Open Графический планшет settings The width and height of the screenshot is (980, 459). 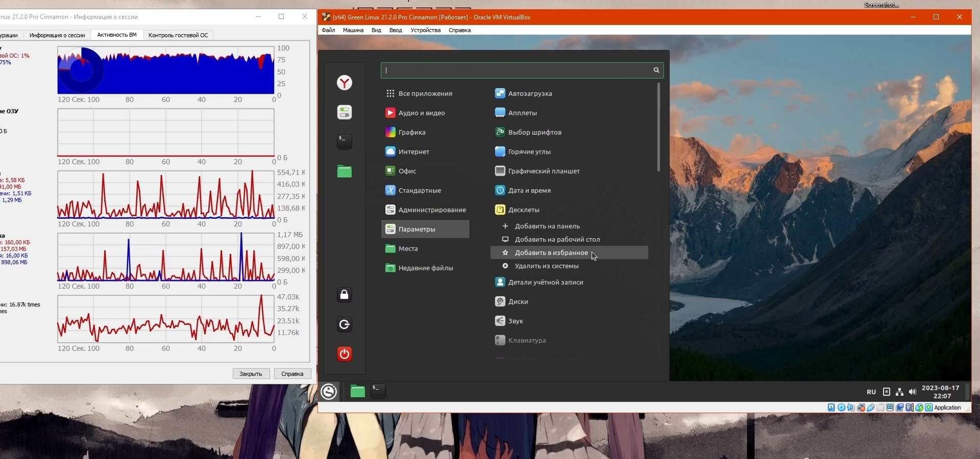(x=569, y=171)
